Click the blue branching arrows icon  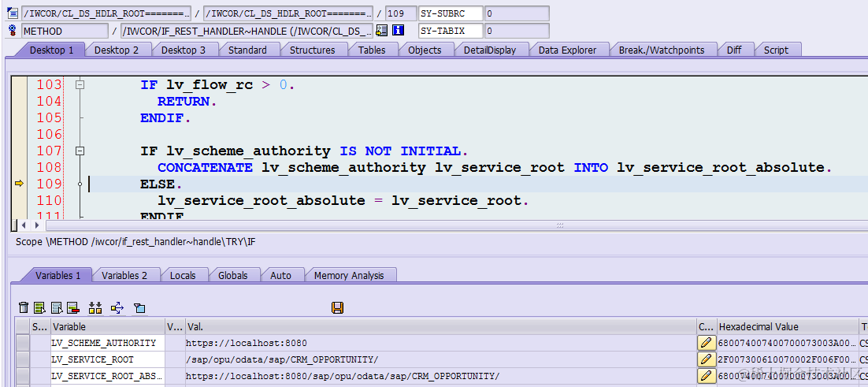coord(117,308)
